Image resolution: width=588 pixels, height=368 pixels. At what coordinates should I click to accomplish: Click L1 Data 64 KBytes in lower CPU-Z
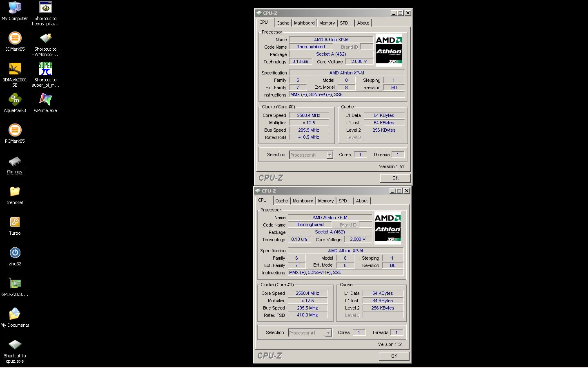(x=383, y=293)
